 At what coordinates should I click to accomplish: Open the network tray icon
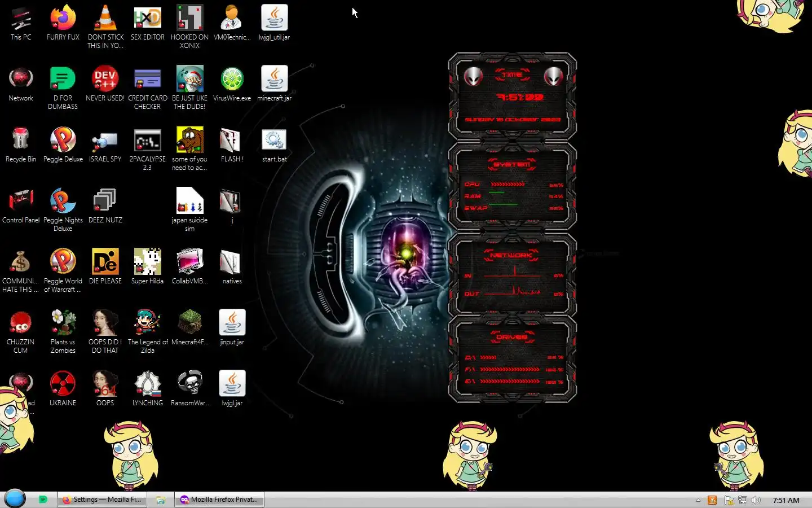[x=742, y=500]
